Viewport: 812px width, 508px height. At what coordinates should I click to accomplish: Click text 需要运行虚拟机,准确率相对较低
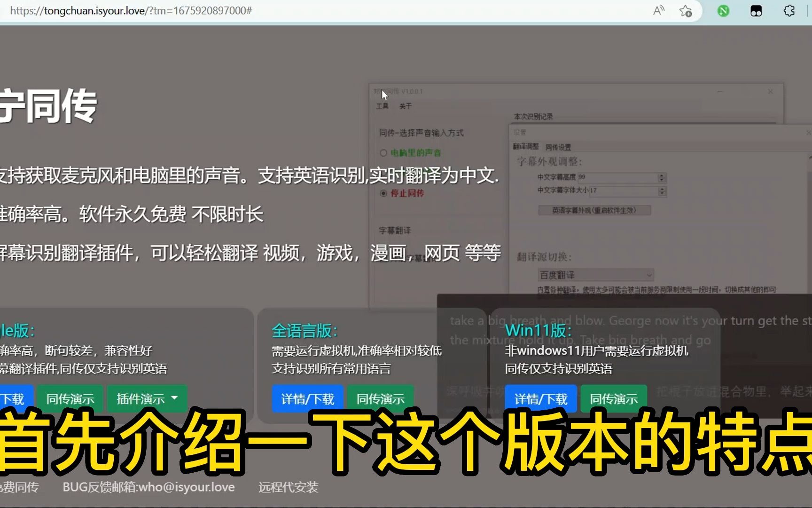(x=357, y=350)
